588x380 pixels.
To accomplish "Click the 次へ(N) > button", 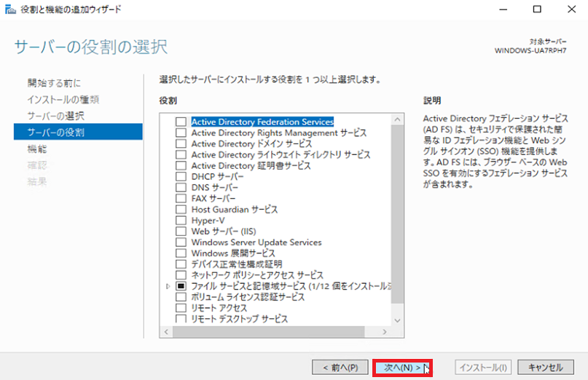I will tap(402, 368).
